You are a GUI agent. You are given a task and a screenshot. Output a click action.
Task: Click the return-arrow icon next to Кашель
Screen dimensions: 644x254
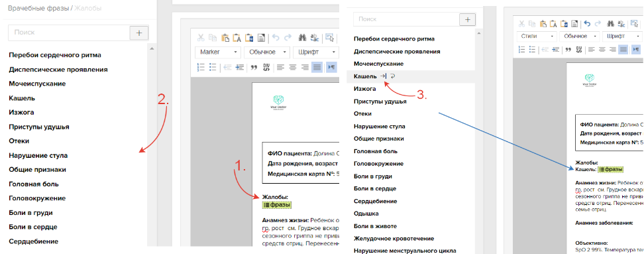393,76
